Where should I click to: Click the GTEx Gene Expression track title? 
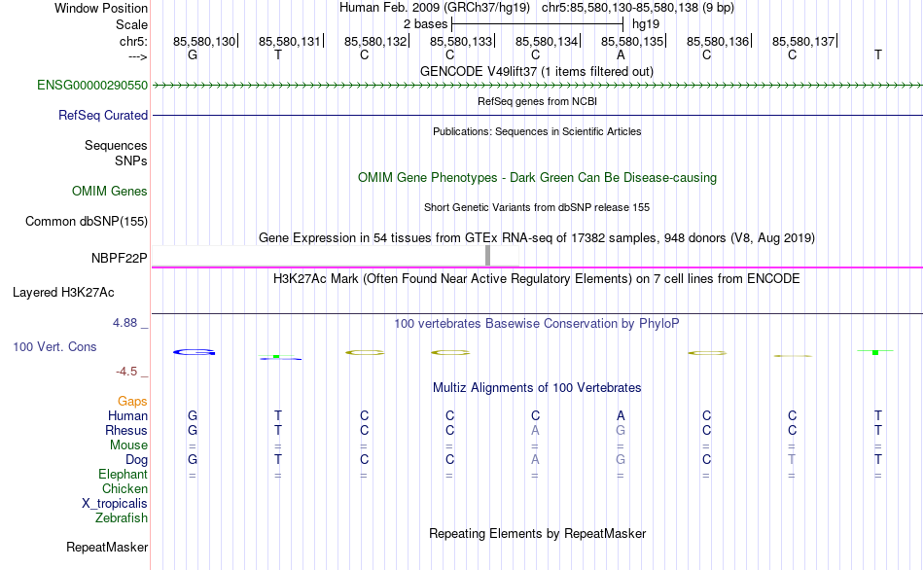(537, 238)
